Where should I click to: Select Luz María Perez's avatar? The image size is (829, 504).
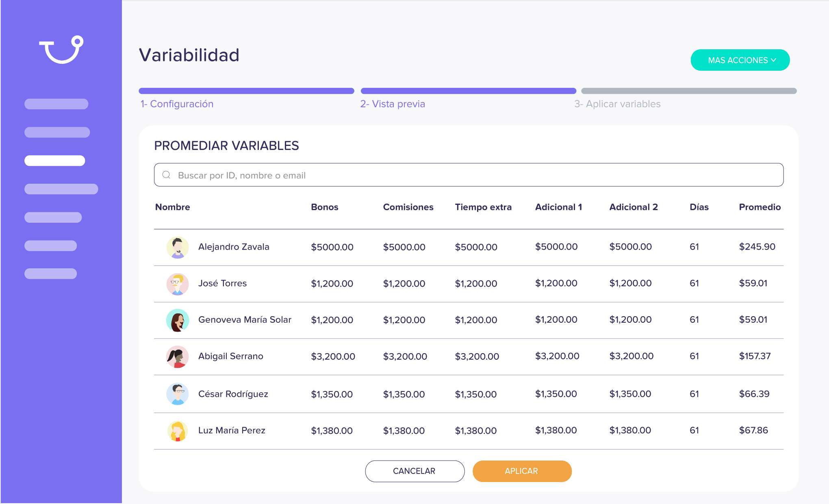(x=178, y=431)
